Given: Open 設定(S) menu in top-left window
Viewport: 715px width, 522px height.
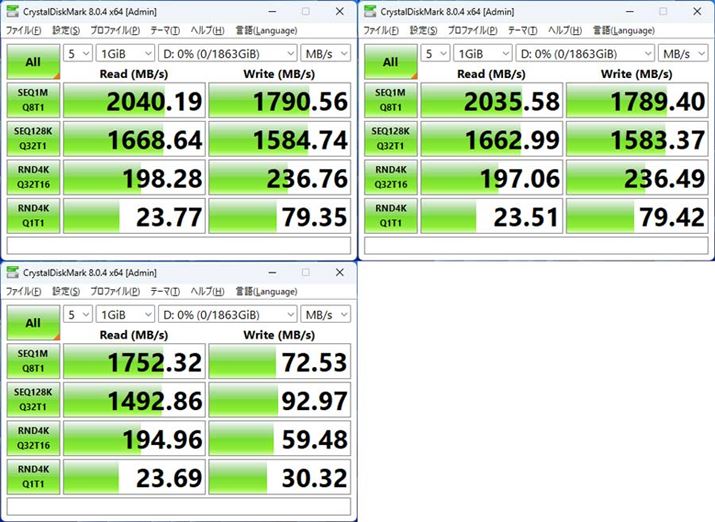Looking at the screenshot, I should [66, 31].
